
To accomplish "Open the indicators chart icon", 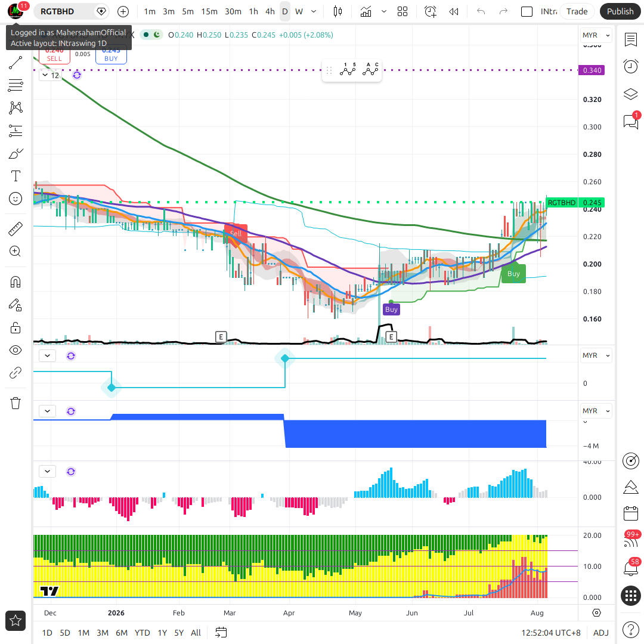I will (x=366, y=11).
